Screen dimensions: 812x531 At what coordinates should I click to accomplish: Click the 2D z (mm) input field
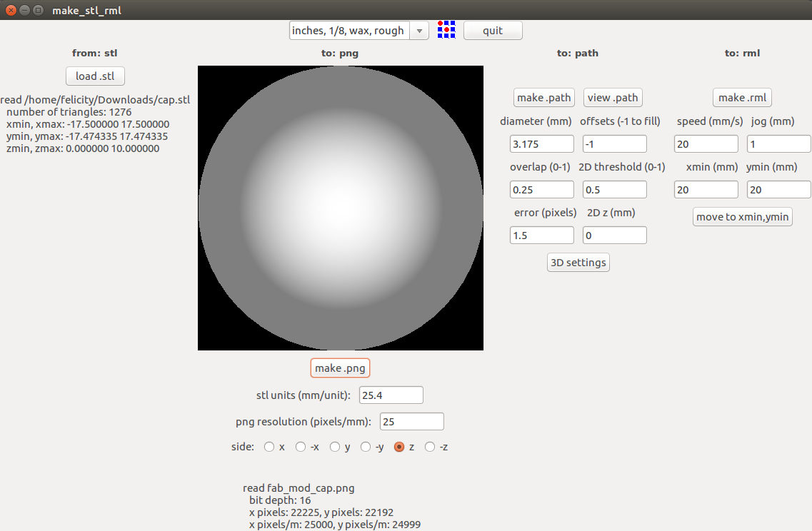pos(615,235)
